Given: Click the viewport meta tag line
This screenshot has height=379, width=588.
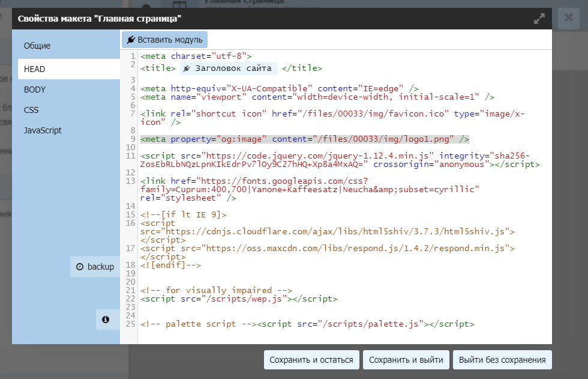Looking at the screenshot, I should coord(317,97).
